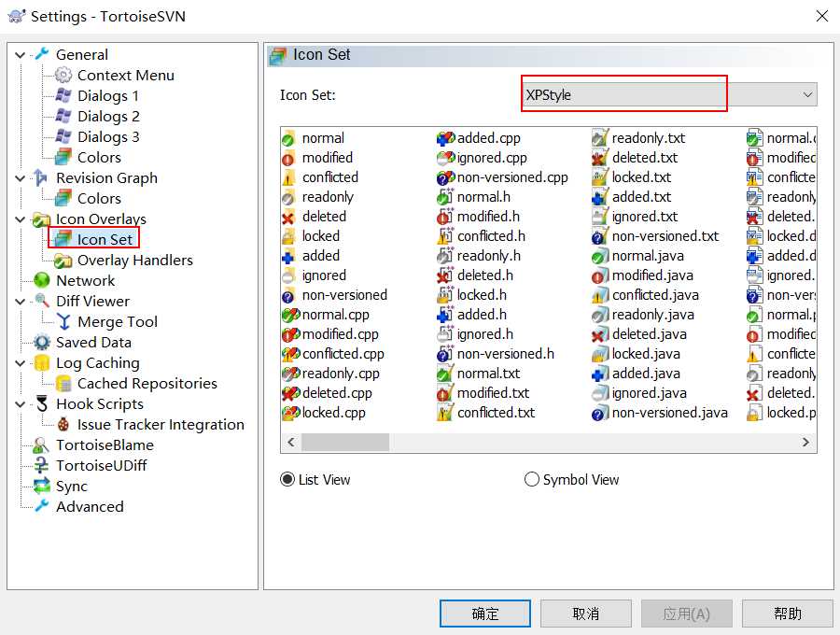
Task: Click the General wrench icon
Action: pyautogui.click(x=42, y=54)
